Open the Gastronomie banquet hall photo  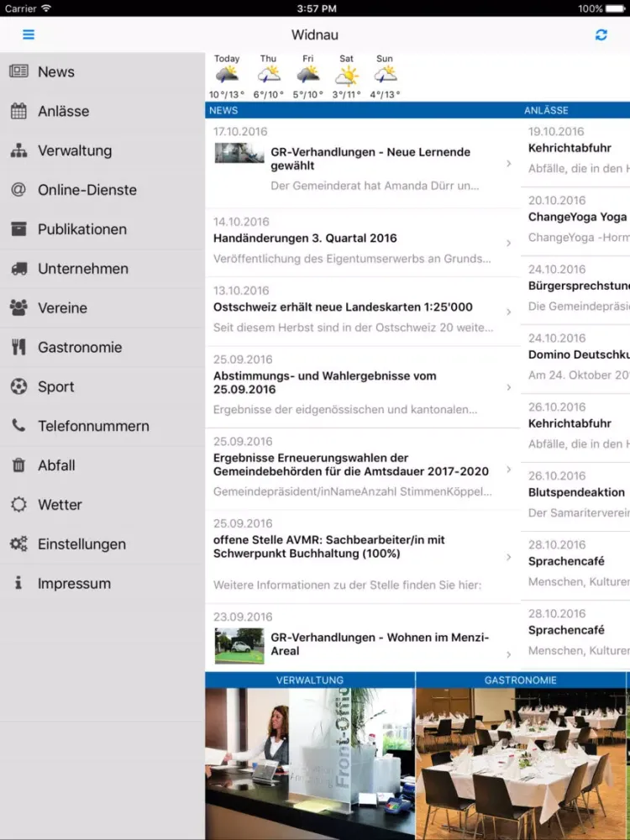click(x=521, y=764)
